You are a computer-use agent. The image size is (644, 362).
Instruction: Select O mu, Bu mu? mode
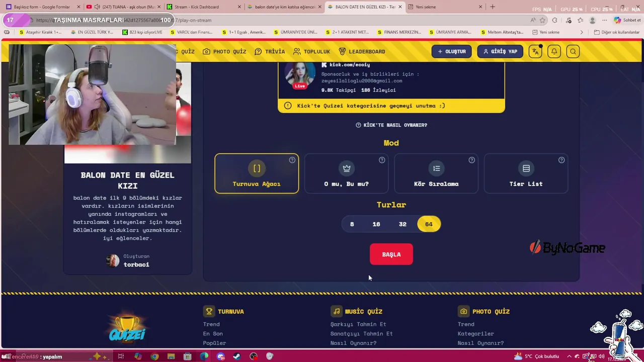pos(346,173)
